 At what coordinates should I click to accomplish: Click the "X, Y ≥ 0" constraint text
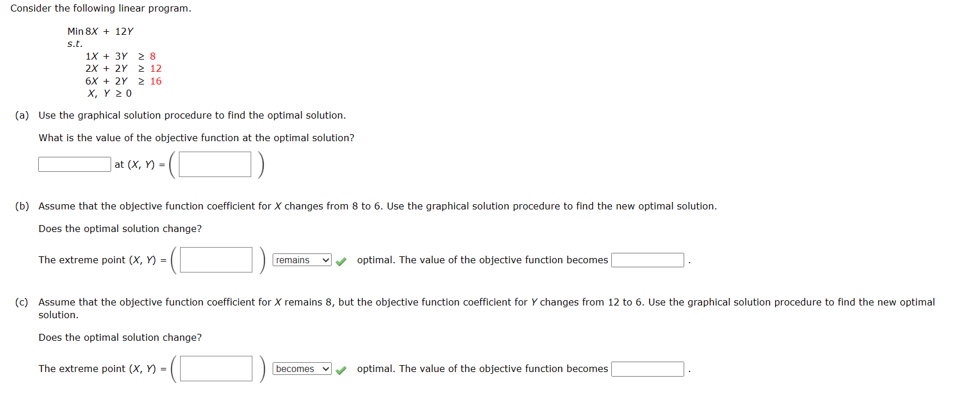point(109,93)
